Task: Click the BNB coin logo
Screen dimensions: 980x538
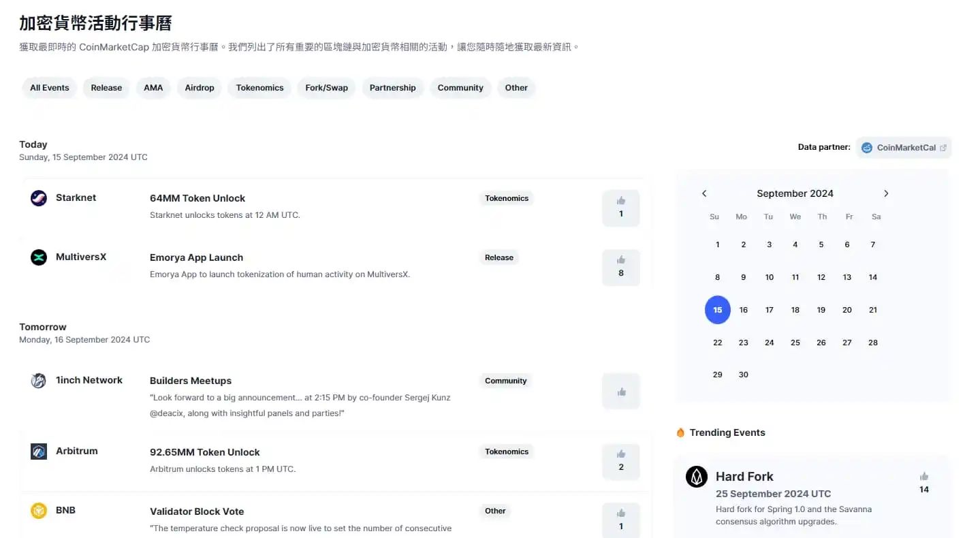Action: click(x=39, y=511)
